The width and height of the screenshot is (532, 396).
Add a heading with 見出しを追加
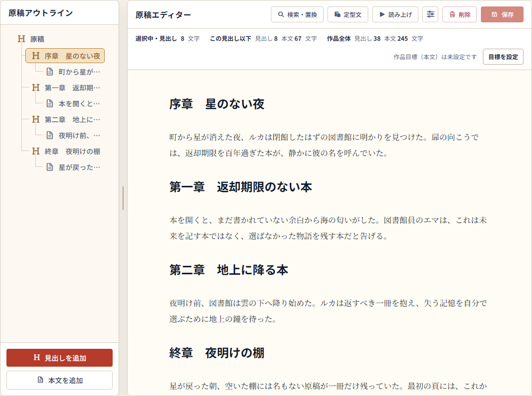[x=60, y=358]
